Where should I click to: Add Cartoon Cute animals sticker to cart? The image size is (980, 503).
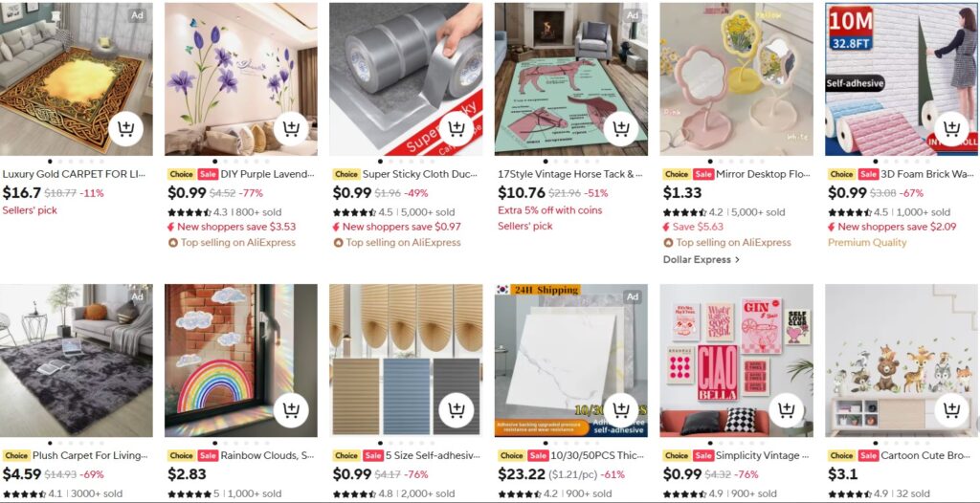951,410
